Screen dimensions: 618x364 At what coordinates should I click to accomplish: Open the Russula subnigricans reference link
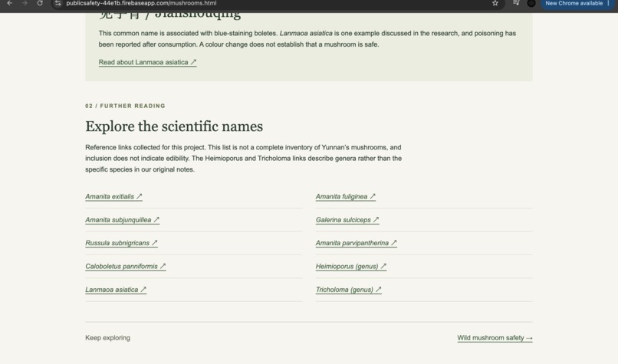pyautogui.click(x=121, y=243)
